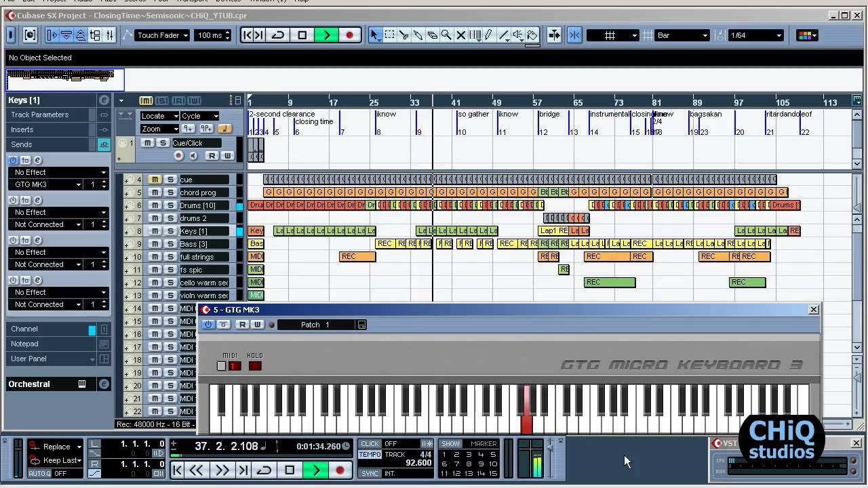Open the event color selector dropdown
Image resolution: width=868 pixels, height=488 pixels.
[x=806, y=35]
